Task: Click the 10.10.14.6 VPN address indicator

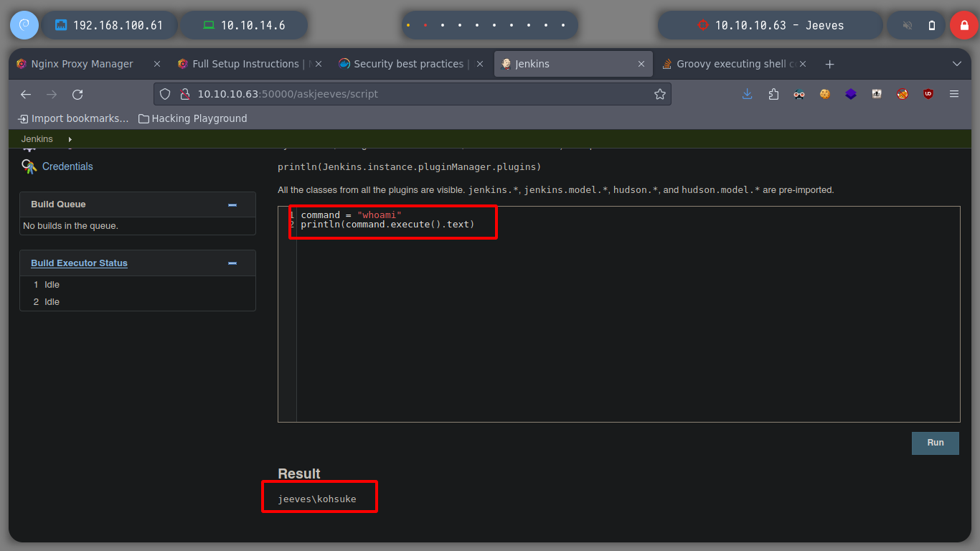Action: tap(244, 25)
